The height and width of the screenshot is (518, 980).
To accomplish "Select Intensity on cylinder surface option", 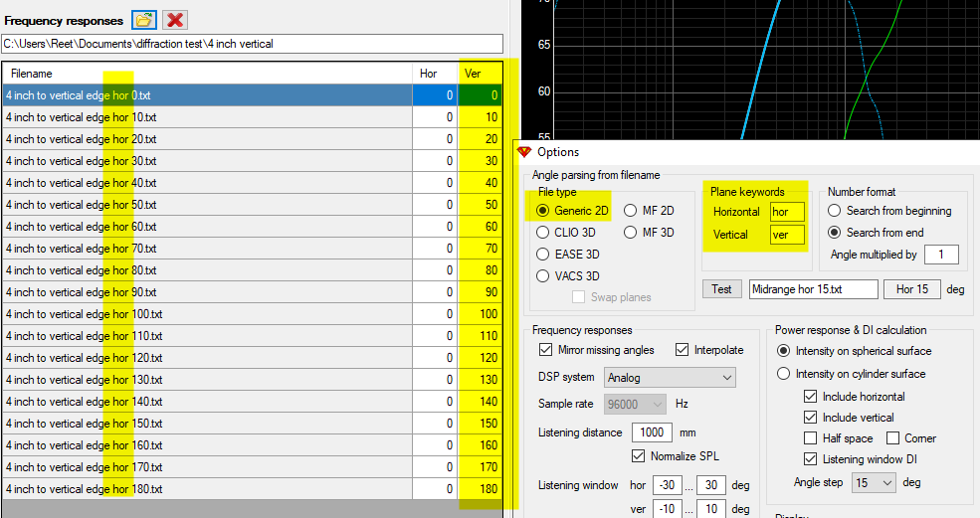I will tap(783, 374).
